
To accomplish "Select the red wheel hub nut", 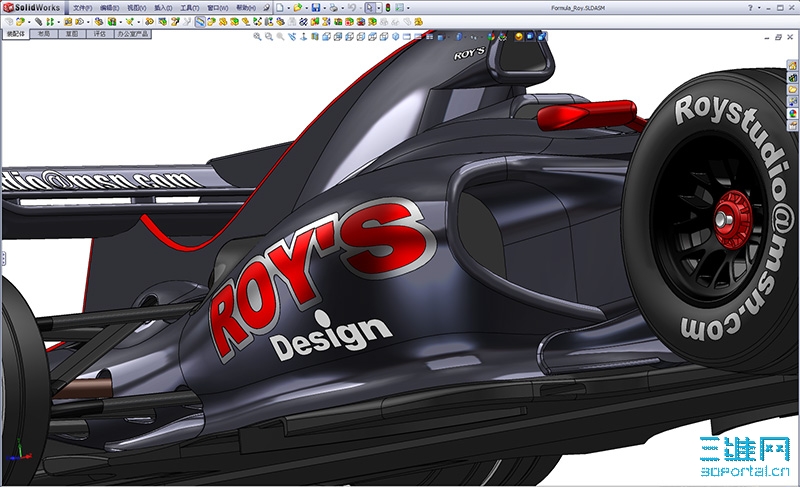I will [x=731, y=220].
